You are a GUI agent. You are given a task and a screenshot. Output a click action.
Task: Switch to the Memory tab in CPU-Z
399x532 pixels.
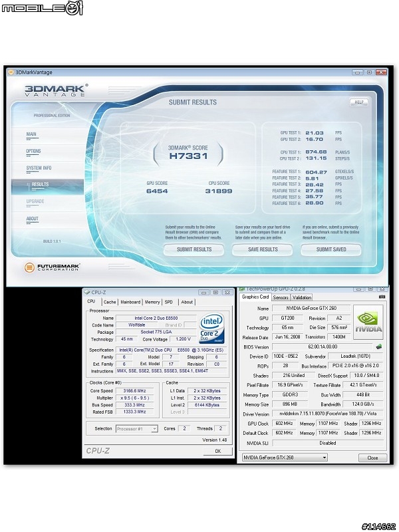(152, 302)
